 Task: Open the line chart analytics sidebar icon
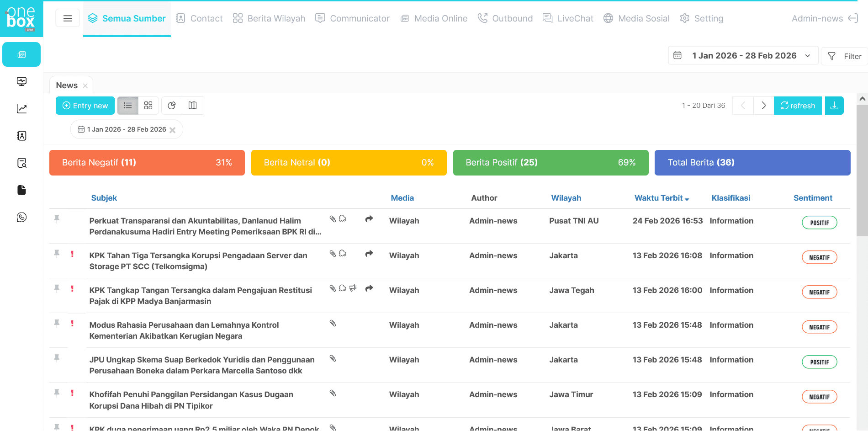(x=21, y=108)
